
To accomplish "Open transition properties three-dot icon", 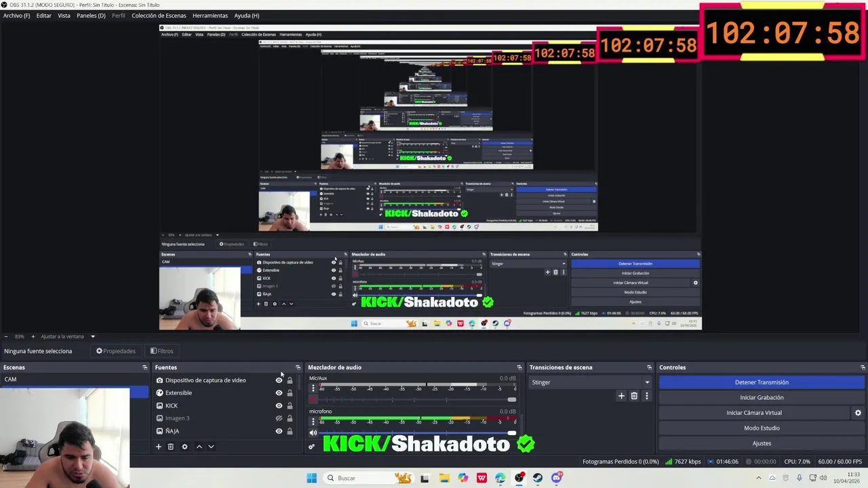I will 646,396.
